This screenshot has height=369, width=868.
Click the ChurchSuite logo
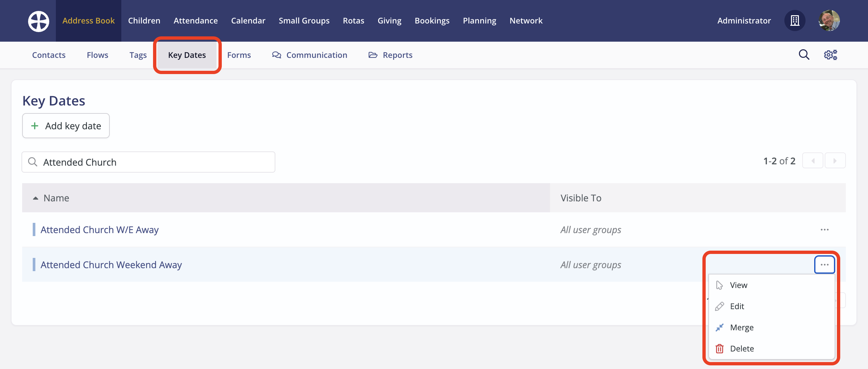tap(38, 20)
